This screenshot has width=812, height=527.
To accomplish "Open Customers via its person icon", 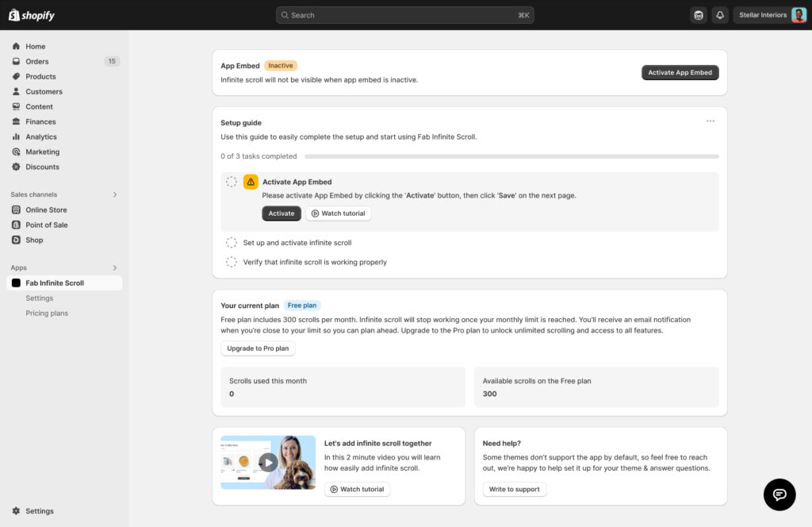I will [16, 91].
